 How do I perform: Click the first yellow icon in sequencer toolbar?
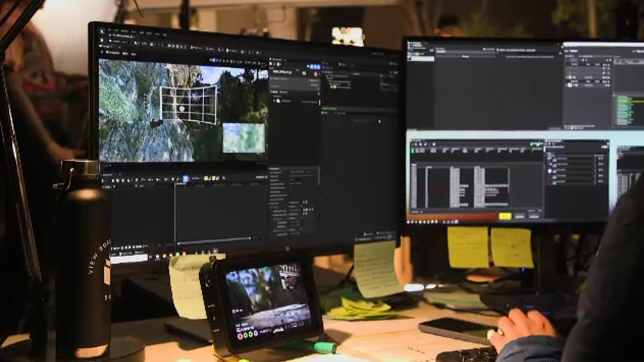pos(207,178)
